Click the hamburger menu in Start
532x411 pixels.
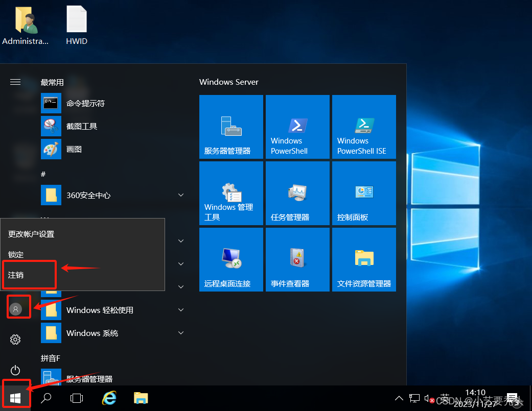pyautogui.click(x=15, y=82)
